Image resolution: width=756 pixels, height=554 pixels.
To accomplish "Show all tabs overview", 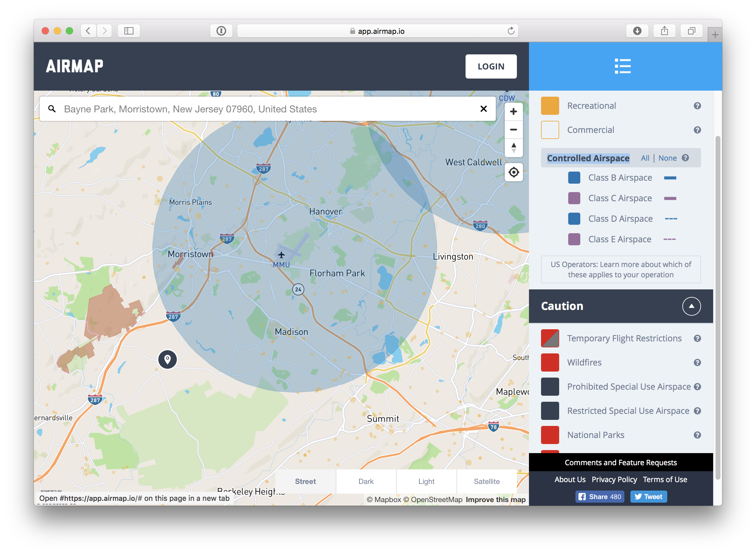I will click(691, 31).
